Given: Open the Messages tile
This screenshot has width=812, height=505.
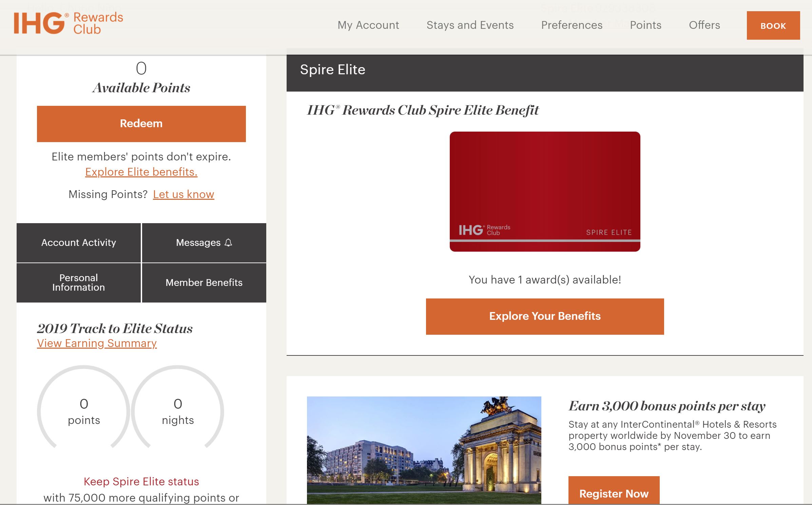Looking at the screenshot, I should pos(204,243).
